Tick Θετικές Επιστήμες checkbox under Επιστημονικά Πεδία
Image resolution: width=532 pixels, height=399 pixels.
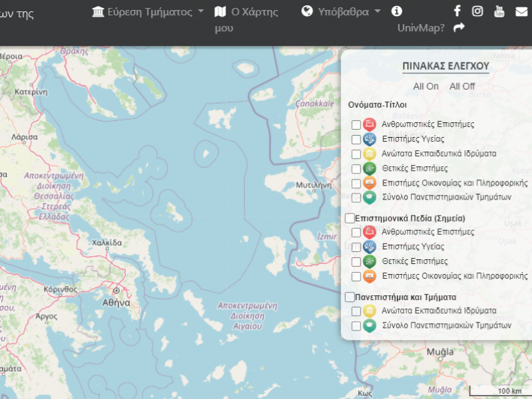point(356,262)
